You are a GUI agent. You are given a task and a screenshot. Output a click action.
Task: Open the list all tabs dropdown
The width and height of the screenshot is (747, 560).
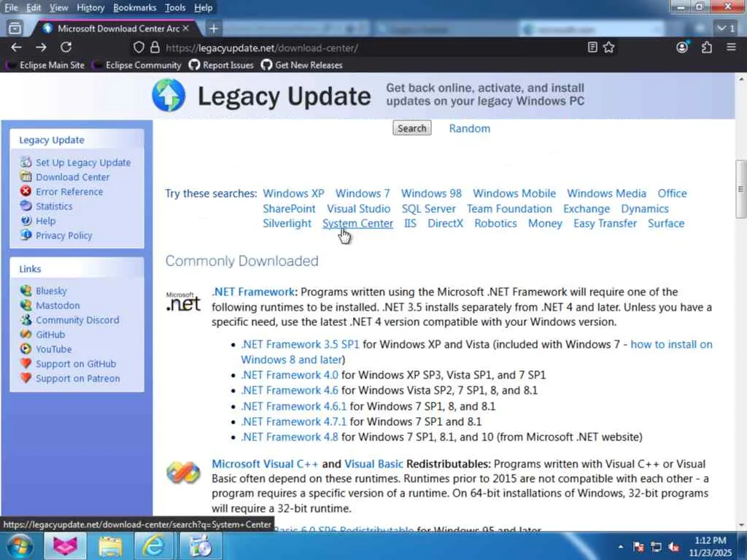[x=727, y=28]
